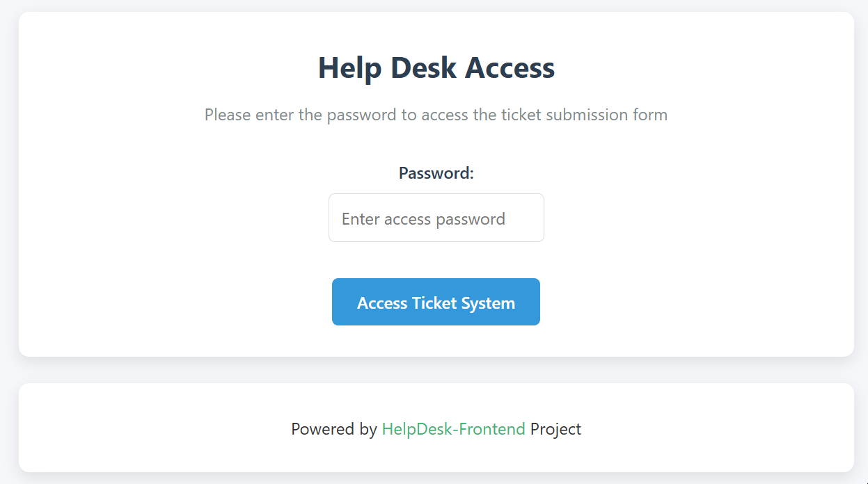Screen dimensions: 868x484
Task: Click the bold 'Password:' label above the field
Action: pyautogui.click(x=436, y=173)
